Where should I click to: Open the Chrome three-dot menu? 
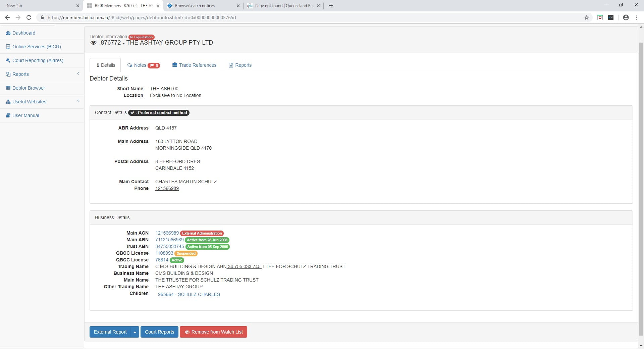(x=637, y=17)
